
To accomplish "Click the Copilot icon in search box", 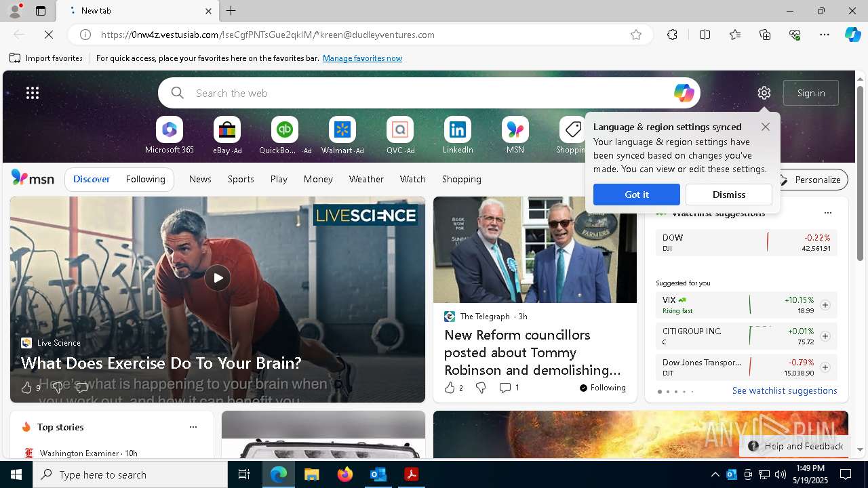I will (x=684, y=93).
